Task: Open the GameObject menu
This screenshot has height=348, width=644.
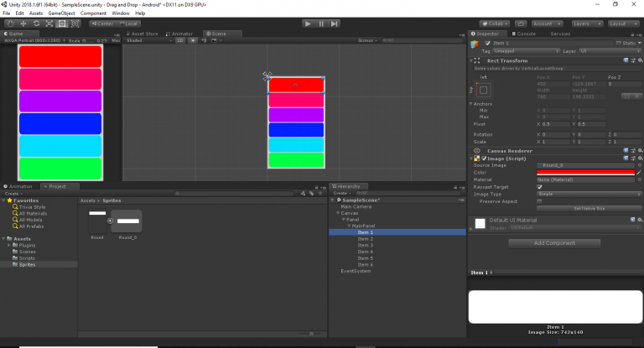Action: pos(62,13)
